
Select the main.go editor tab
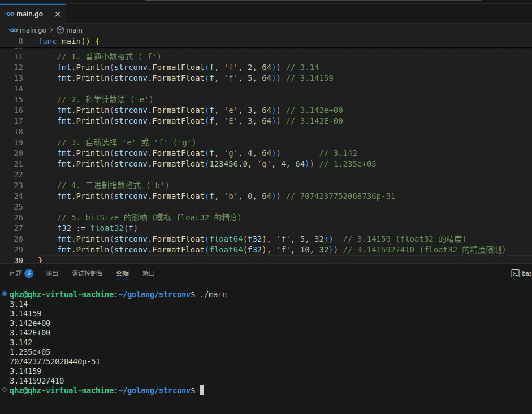pos(33,14)
